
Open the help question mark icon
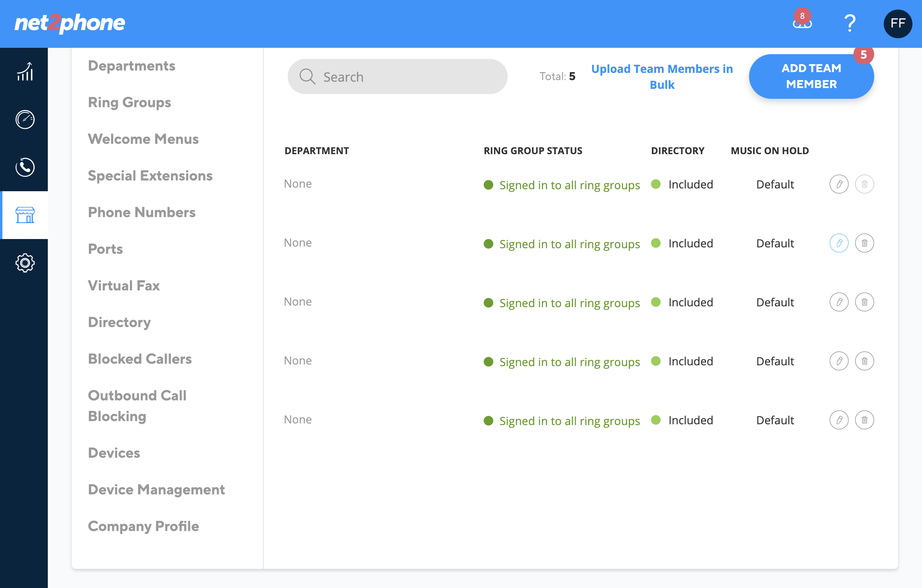pos(850,23)
